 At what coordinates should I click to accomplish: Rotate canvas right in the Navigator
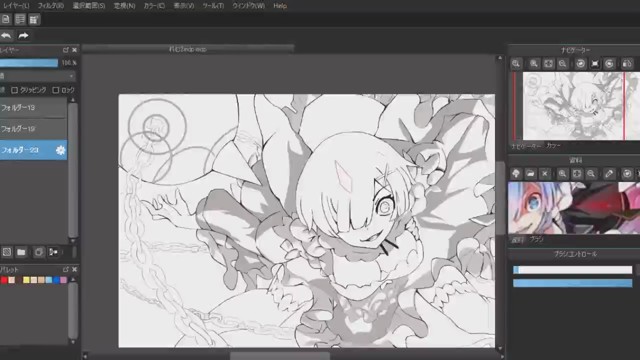coord(609,64)
